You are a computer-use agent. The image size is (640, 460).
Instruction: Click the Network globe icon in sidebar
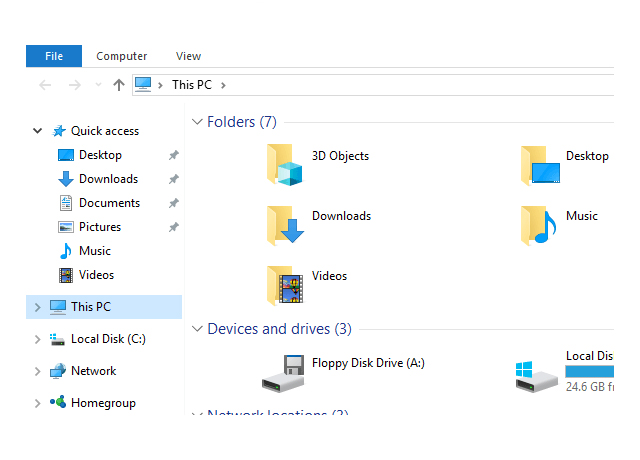click(58, 371)
